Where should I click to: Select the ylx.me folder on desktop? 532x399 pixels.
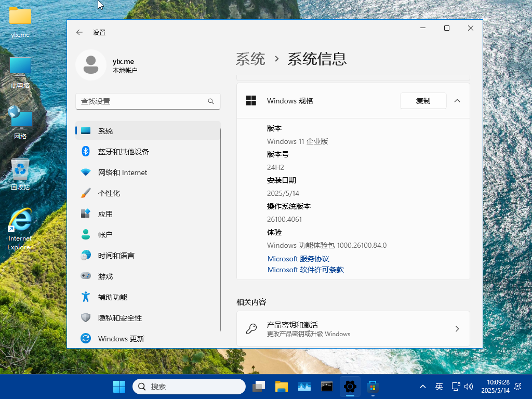(x=20, y=22)
